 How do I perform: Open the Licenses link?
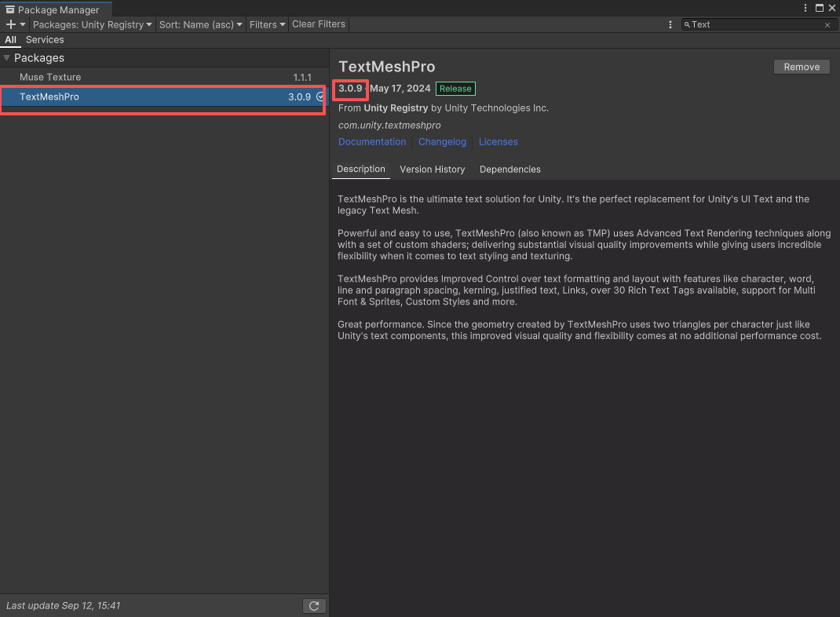coord(499,142)
